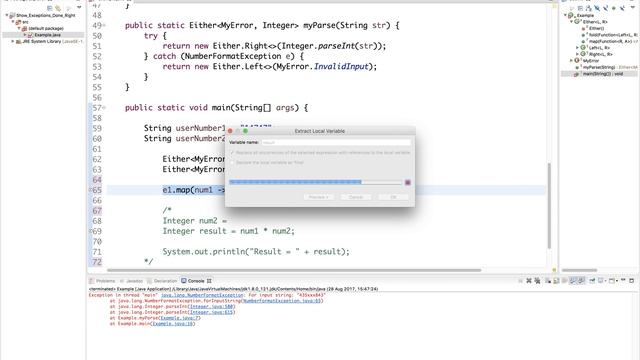Select the src folder item
This screenshot has width=640, height=360.
click(x=22, y=22)
